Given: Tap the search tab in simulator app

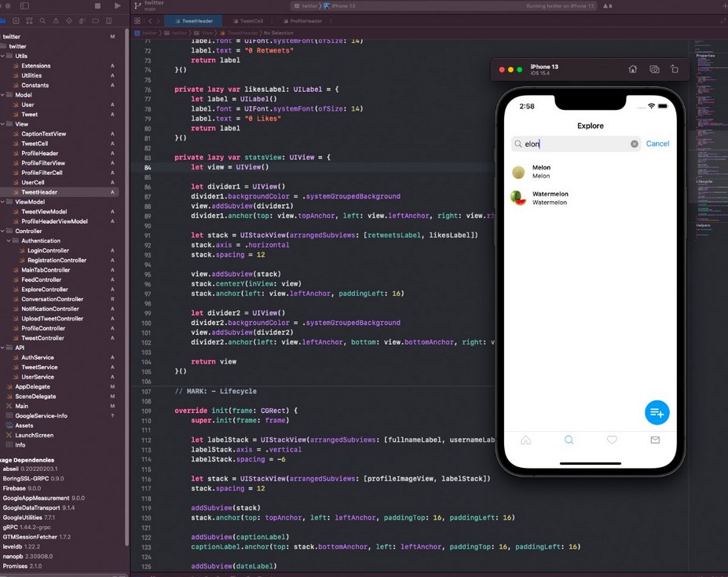Looking at the screenshot, I should click(x=569, y=440).
